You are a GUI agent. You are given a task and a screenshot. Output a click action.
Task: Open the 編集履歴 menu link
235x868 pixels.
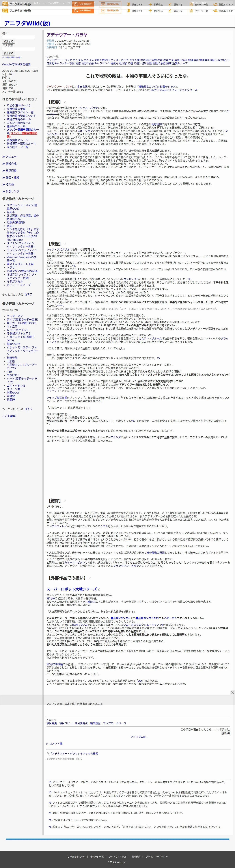click(95, 723)
